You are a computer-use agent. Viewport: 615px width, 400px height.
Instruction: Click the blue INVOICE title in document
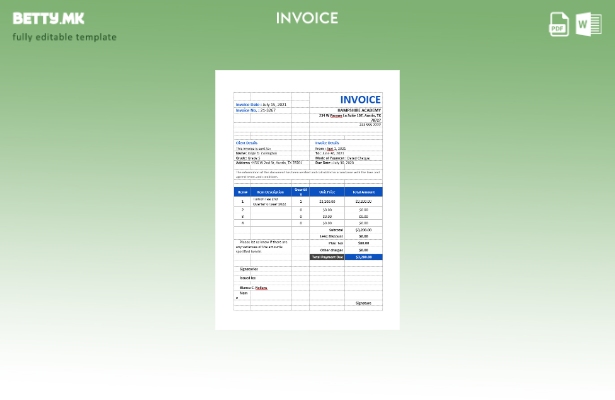(360, 100)
